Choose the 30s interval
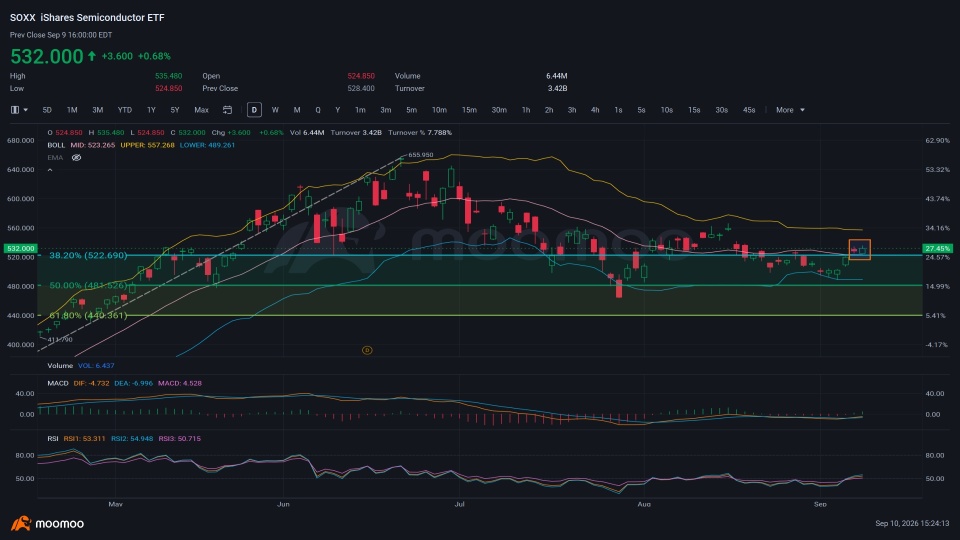960x540 pixels. (722, 110)
